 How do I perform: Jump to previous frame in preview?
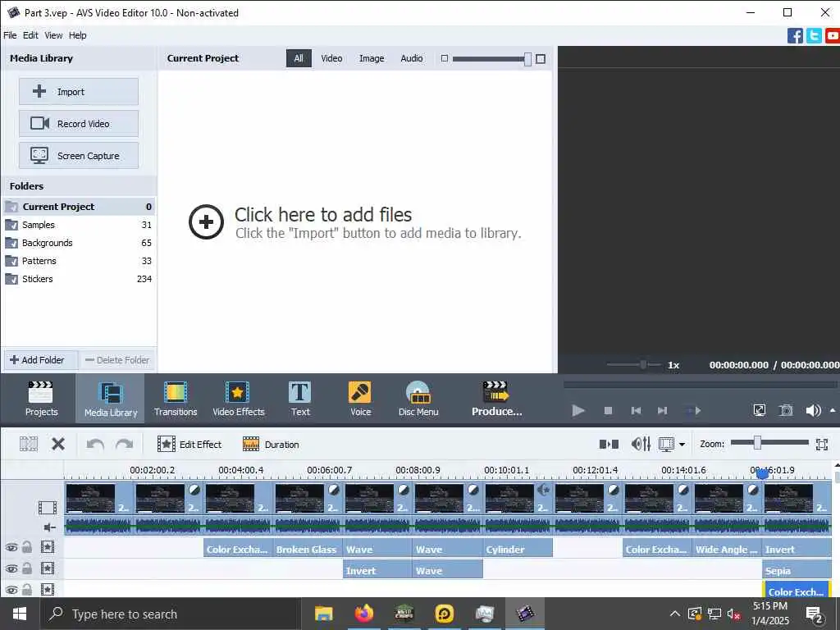click(x=636, y=410)
